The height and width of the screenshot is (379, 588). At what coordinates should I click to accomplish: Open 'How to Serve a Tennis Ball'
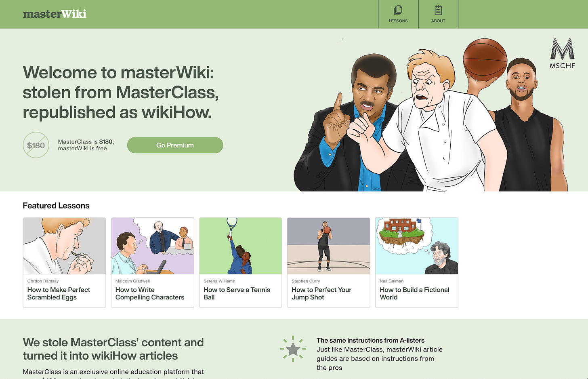point(237,293)
